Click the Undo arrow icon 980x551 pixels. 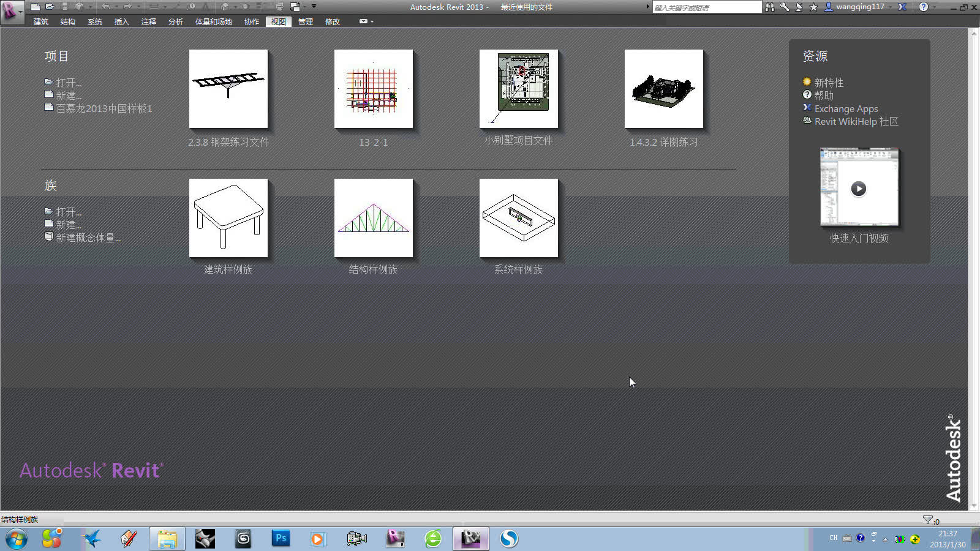click(105, 7)
